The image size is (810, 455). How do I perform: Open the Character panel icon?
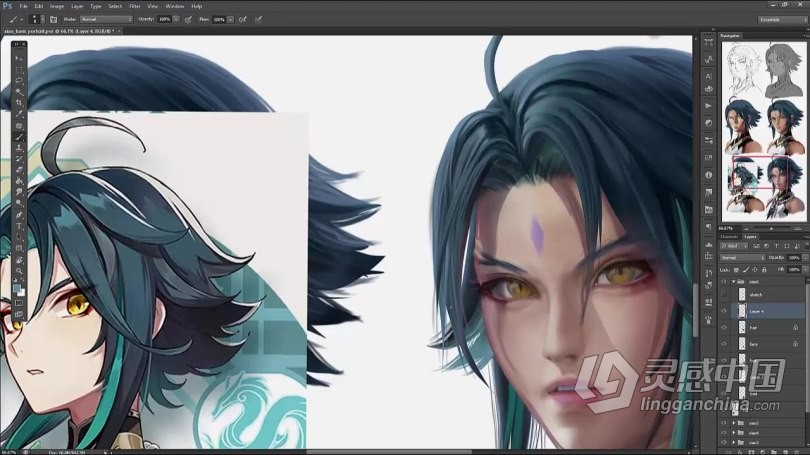709,76
